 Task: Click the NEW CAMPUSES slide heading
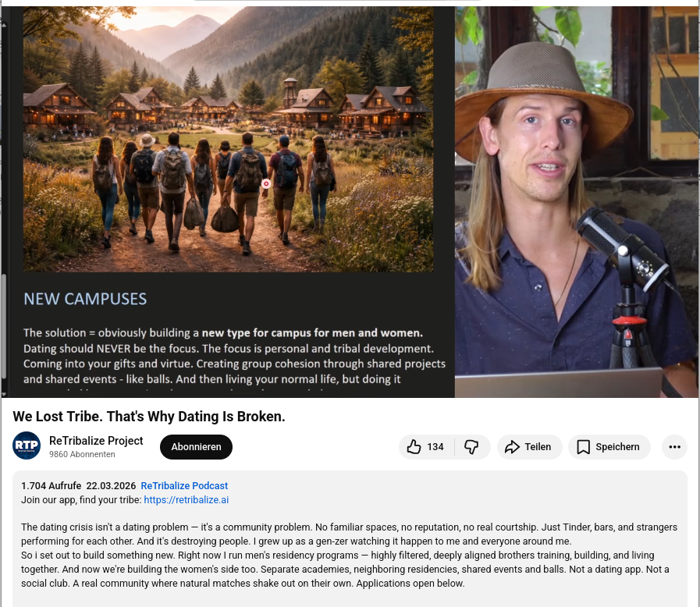pos(85,299)
